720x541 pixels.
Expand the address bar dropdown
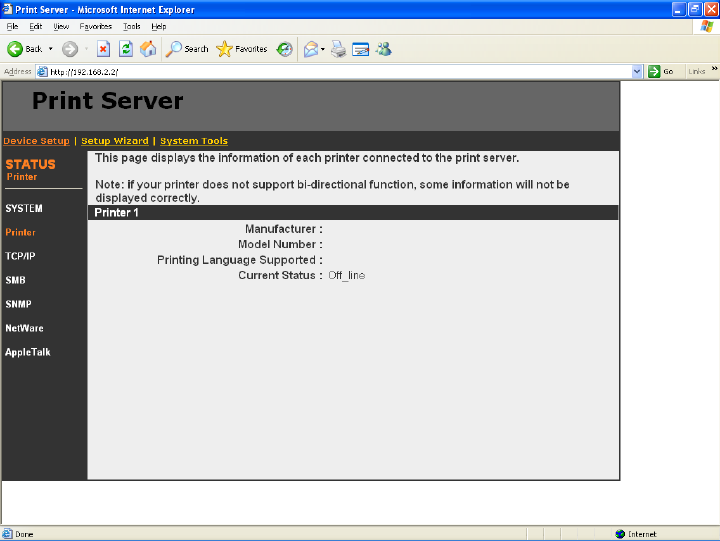(x=636, y=72)
